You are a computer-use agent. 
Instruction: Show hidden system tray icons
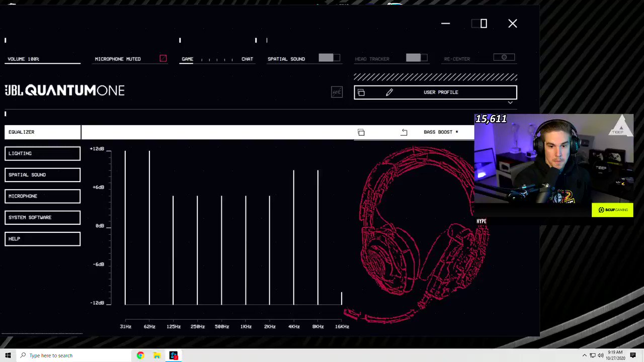click(x=584, y=355)
